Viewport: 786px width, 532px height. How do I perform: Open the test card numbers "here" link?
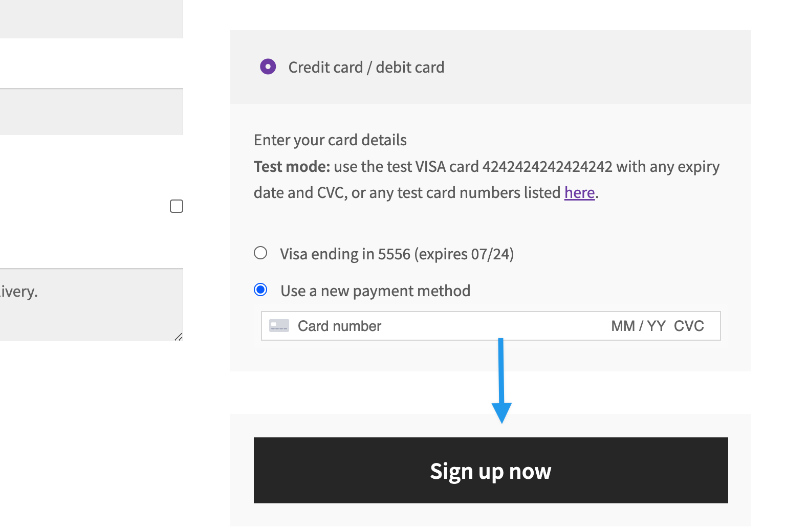(579, 192)
